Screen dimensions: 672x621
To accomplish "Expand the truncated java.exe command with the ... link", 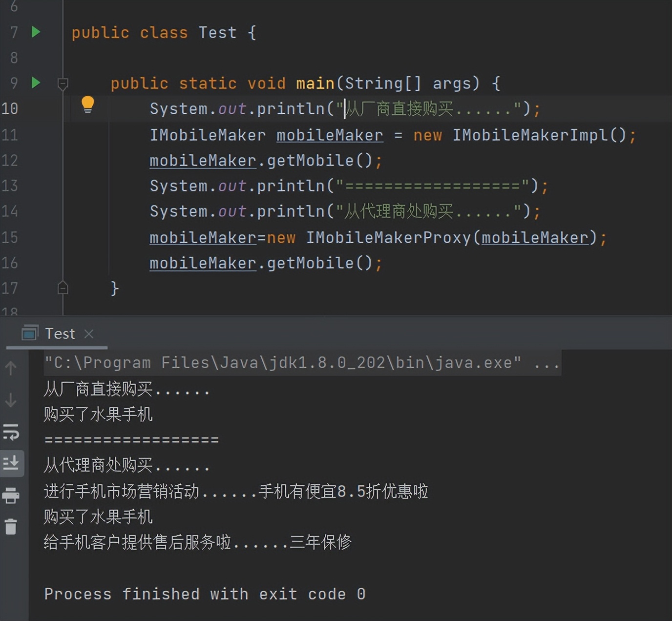I will (548, 362).
